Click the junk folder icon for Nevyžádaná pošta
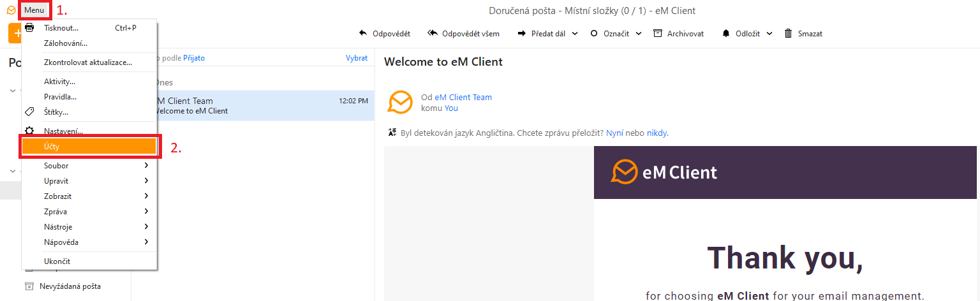980x301 pixels. (29, 286)
